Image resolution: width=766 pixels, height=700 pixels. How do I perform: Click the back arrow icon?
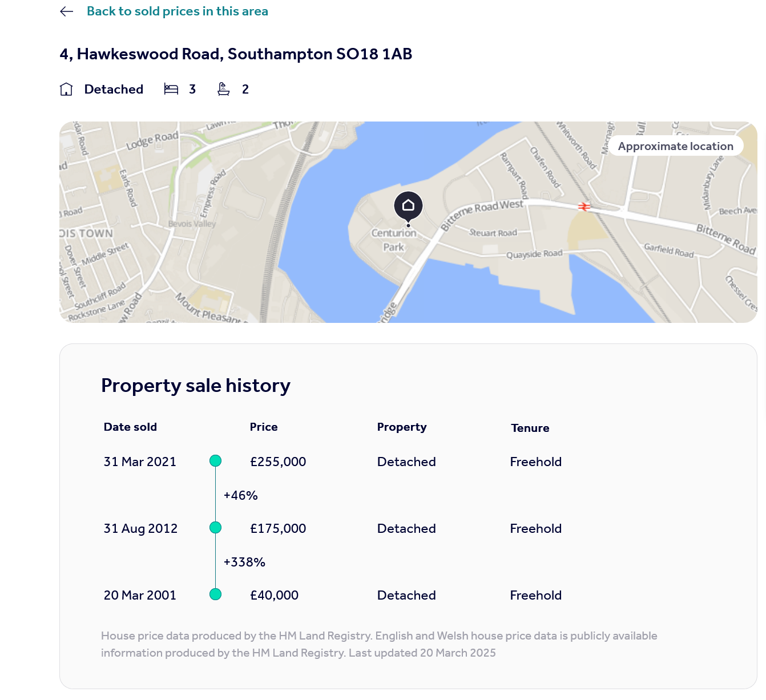click(67, 11)
